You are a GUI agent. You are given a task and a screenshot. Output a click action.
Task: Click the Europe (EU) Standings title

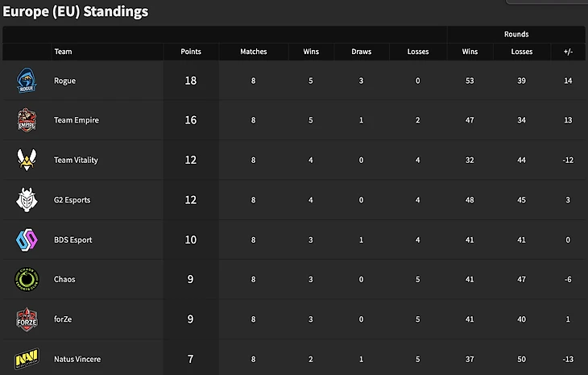[75, 11]
